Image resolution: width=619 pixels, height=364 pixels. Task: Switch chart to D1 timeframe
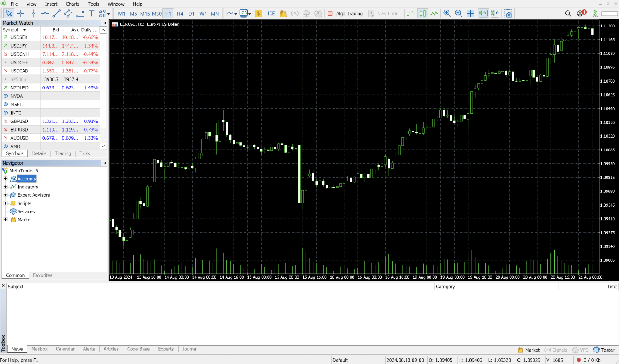192,14
